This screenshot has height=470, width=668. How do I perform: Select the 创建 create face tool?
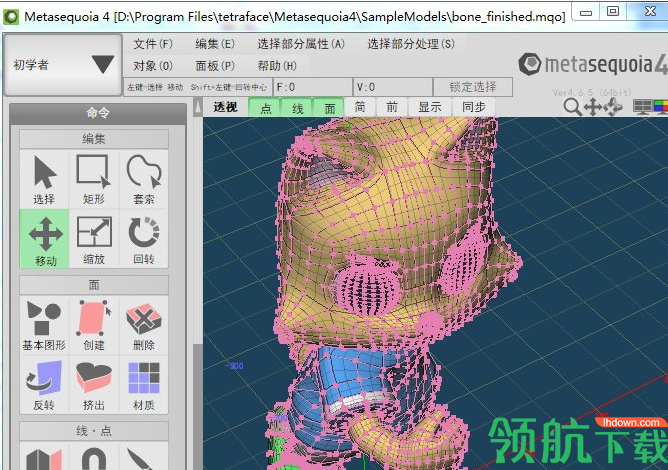(94, 325)
